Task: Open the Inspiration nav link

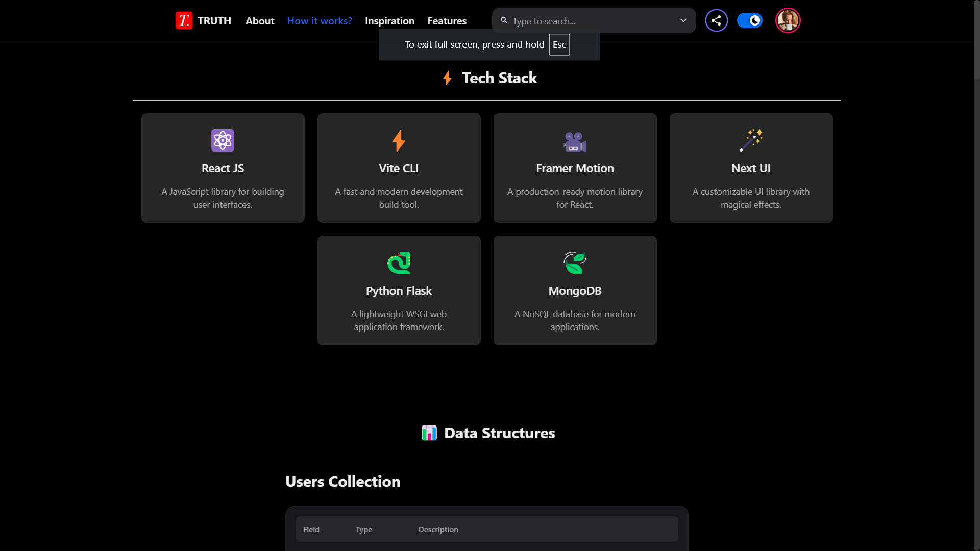Action: [x=389, y=21]
